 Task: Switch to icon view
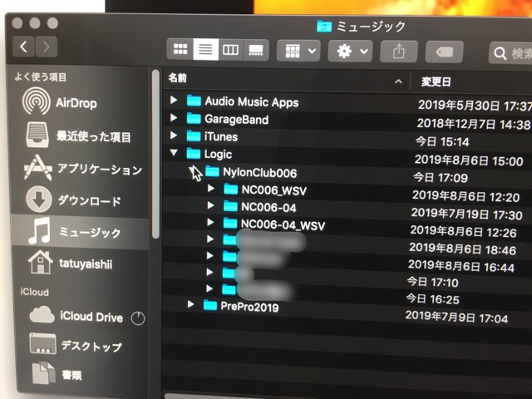tap(180, 50)
